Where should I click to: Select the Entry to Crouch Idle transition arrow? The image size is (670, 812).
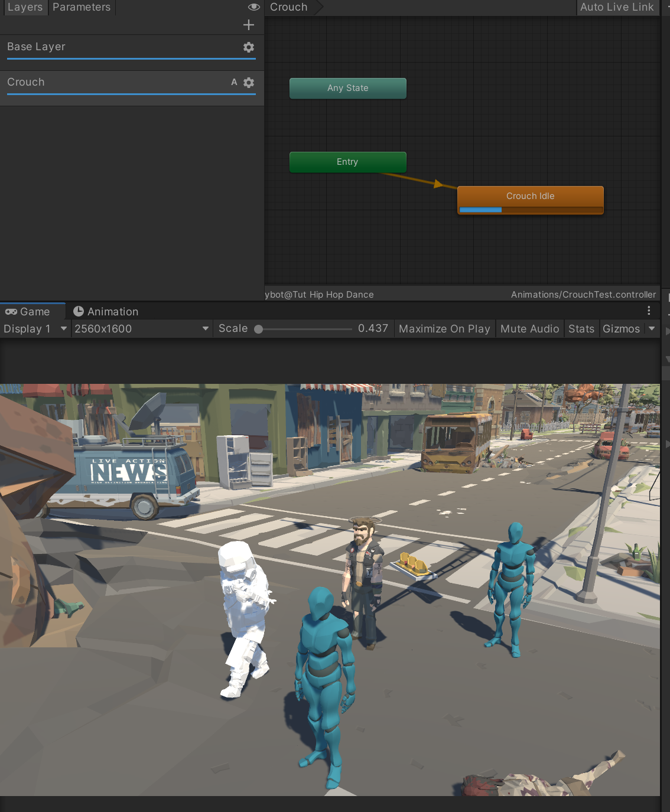coord(438,184)
